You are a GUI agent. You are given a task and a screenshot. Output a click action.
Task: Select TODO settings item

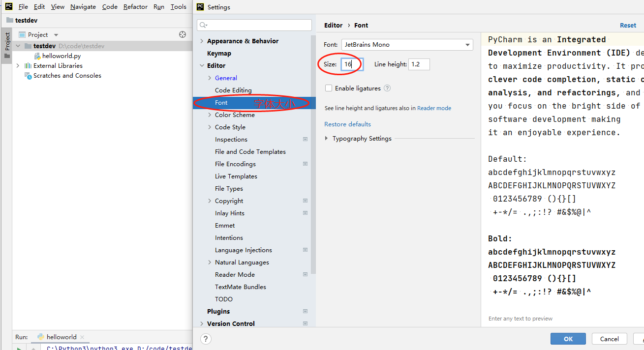(224, 299)
